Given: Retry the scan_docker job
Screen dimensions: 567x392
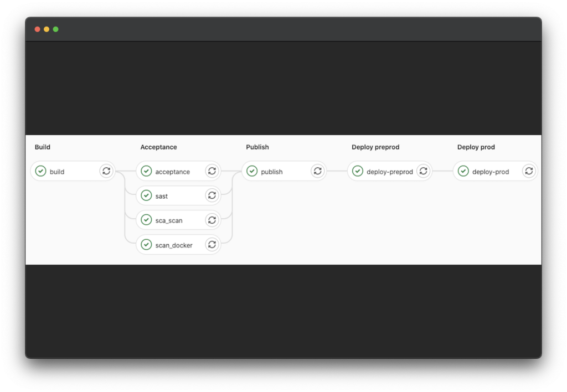Looking at the screenshot, I should pyautogui.click(x=212, y=244).
